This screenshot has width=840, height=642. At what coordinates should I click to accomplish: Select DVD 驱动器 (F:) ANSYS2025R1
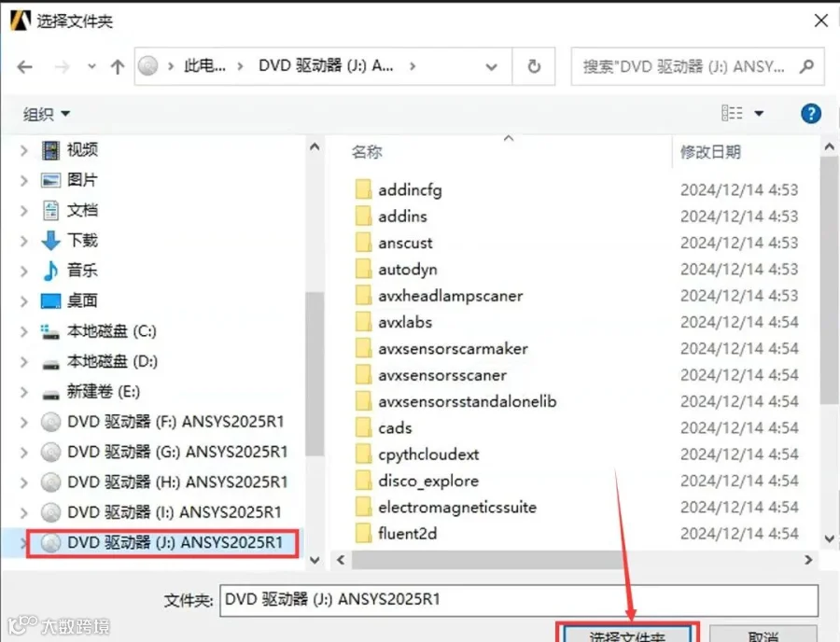[175, 422]
